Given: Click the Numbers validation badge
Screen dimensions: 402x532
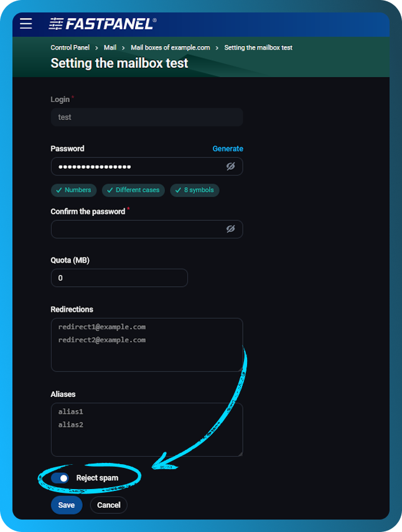Looking at the screenshot, I should pyautogui.click(x=73, y=190).
